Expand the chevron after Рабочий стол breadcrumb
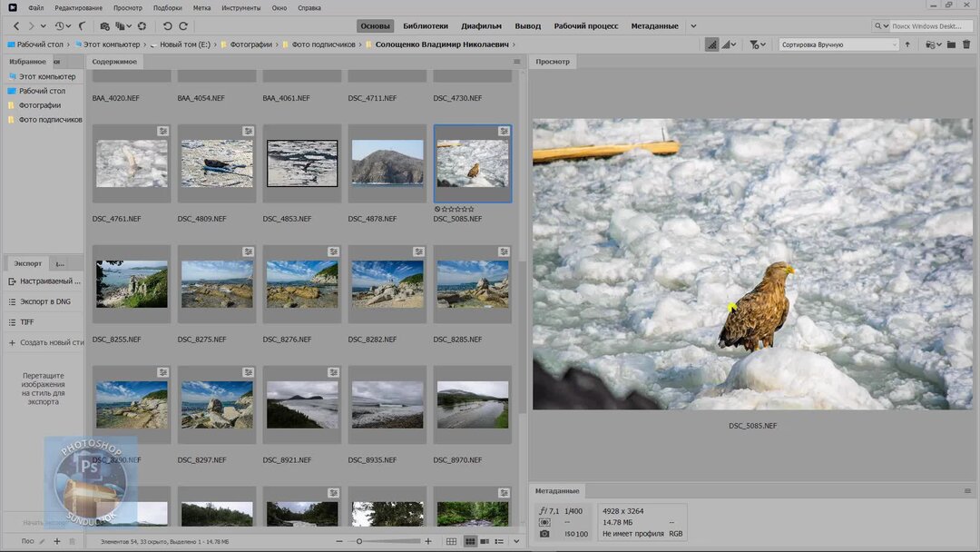Viewport: 980px width, 552px height. 68,44
